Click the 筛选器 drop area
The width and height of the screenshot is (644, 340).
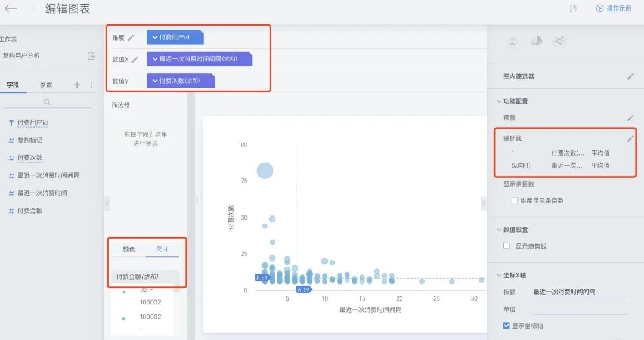tap(145, 139)
